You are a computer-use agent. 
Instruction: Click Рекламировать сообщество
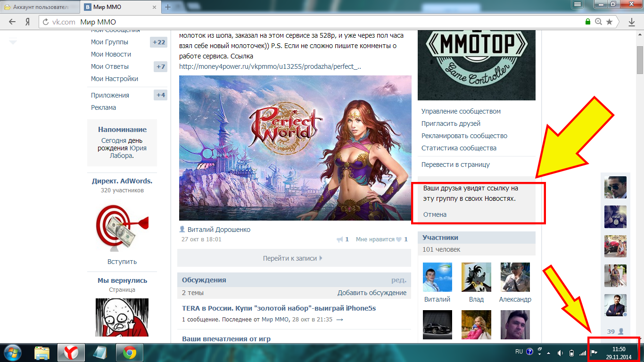(x=464, y=136)
